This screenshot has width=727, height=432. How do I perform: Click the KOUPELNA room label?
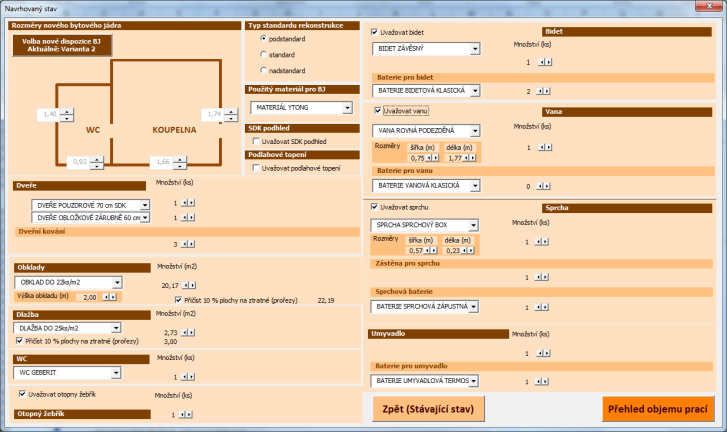click(174, 130)
